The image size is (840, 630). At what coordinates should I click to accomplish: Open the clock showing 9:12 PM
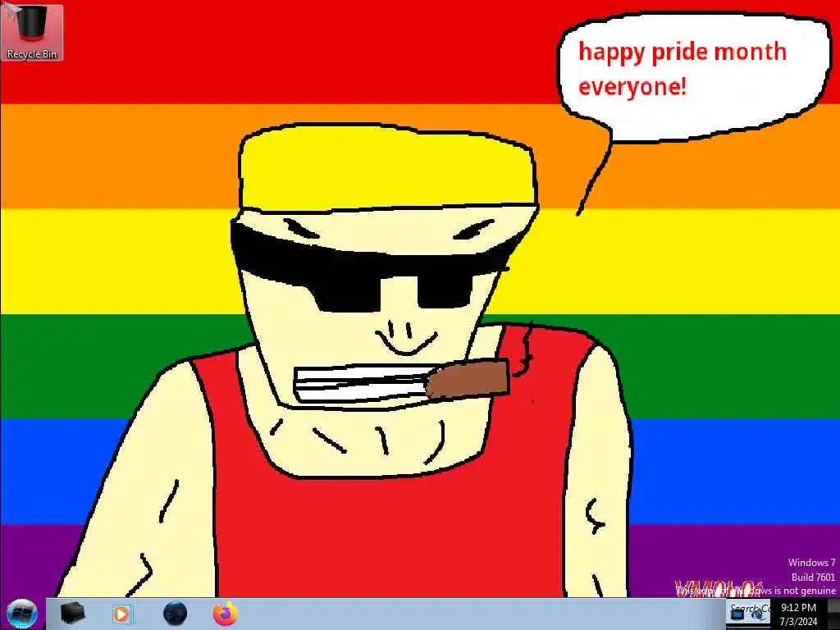(x=798, y=614)
